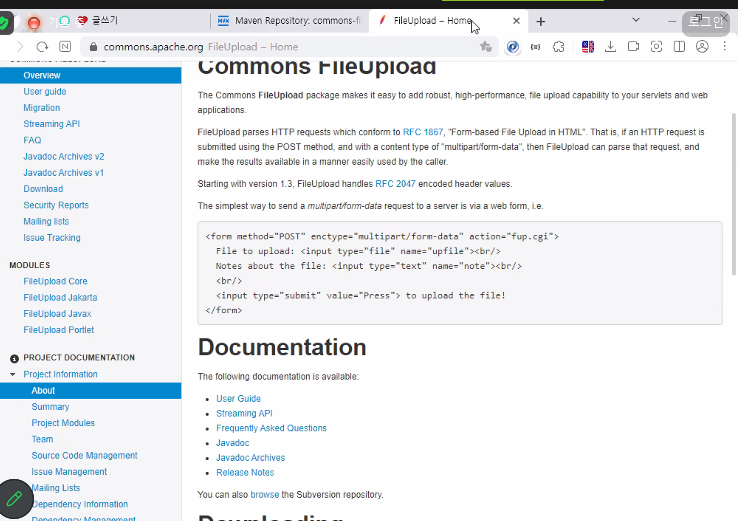Click the blue circular extension icon
Screen dimensions: 738x521
(x=513, y=47)
